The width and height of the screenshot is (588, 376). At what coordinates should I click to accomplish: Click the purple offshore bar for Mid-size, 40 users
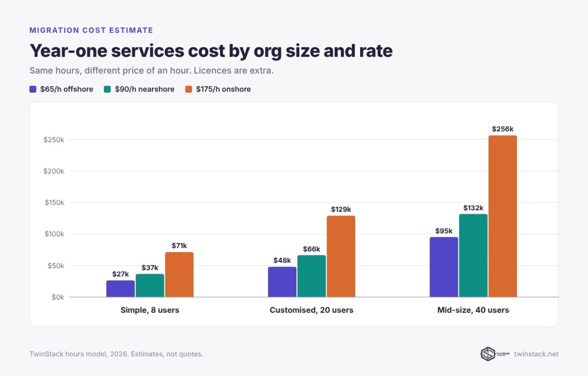click(444, 267)
